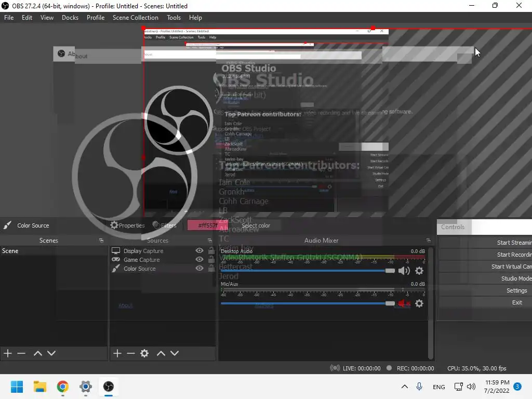Click Audio Mixer vertical scrollbar

(431, 303)
